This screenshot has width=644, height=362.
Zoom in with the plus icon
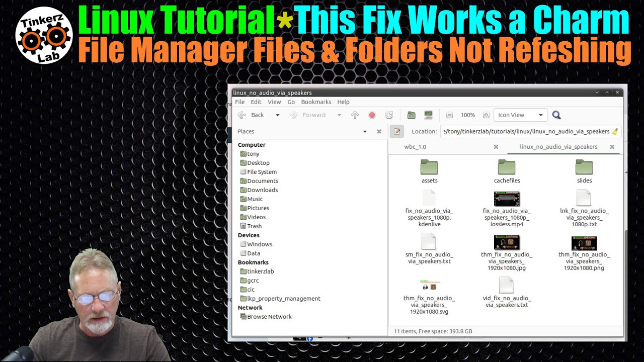pyautogui.click(x=486, y=115)
